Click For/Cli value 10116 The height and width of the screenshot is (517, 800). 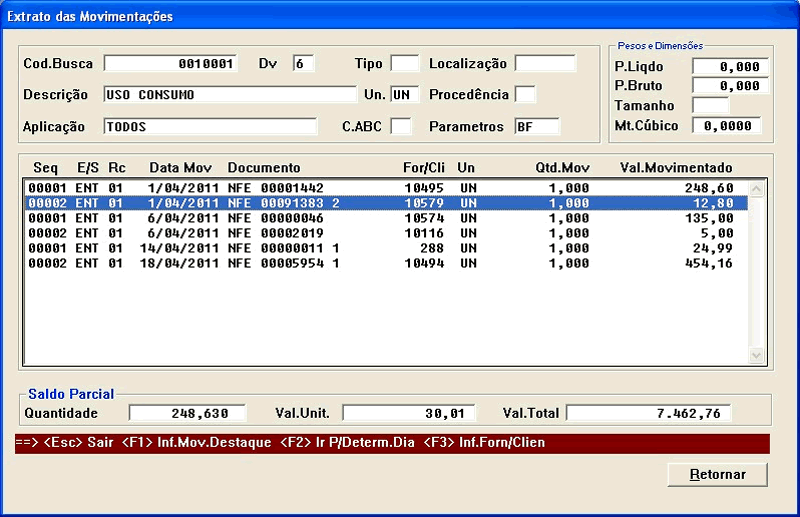click(x=424, y=233)
